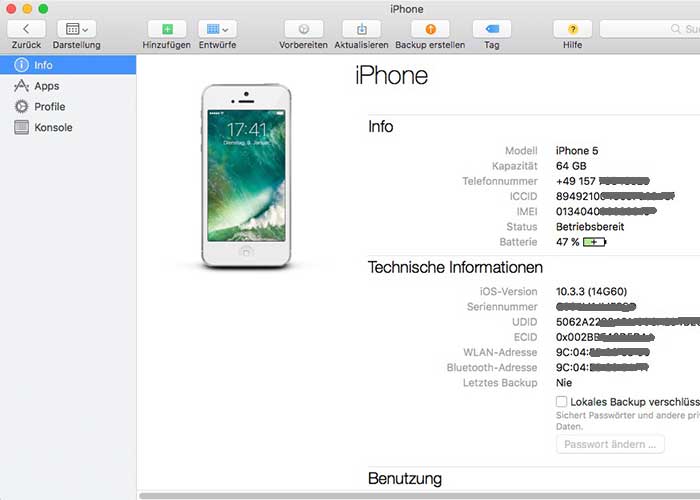
Task: Click the Bluetooth-Adresse label
Action: [x=492, y=367]
